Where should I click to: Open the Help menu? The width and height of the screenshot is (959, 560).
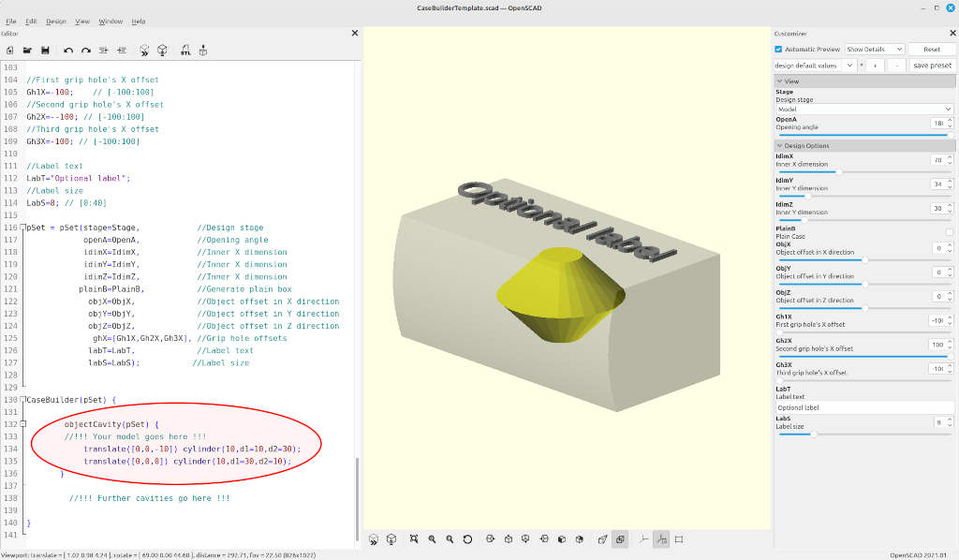(x=139, y=22)
